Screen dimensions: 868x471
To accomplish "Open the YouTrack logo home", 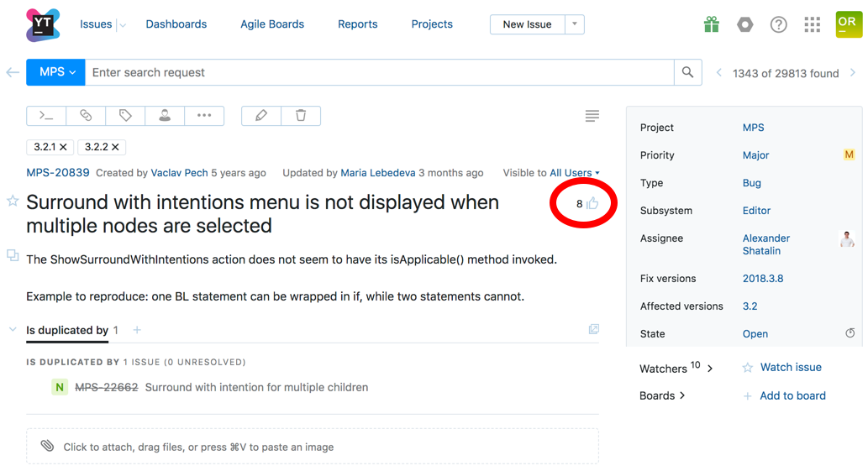I will coord(43,25).
